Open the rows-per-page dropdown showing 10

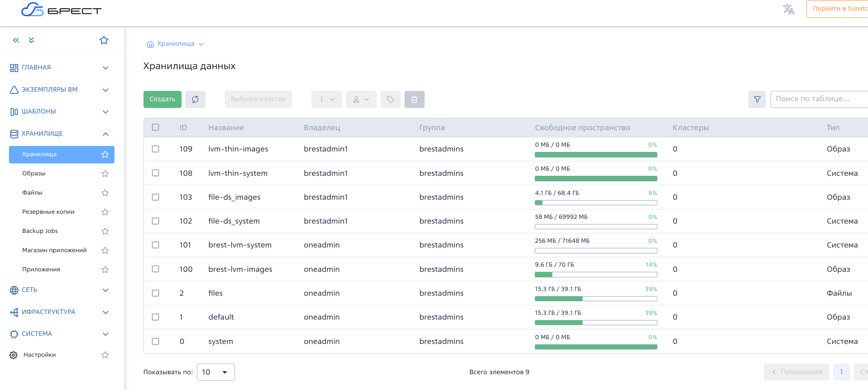(215, 372)
